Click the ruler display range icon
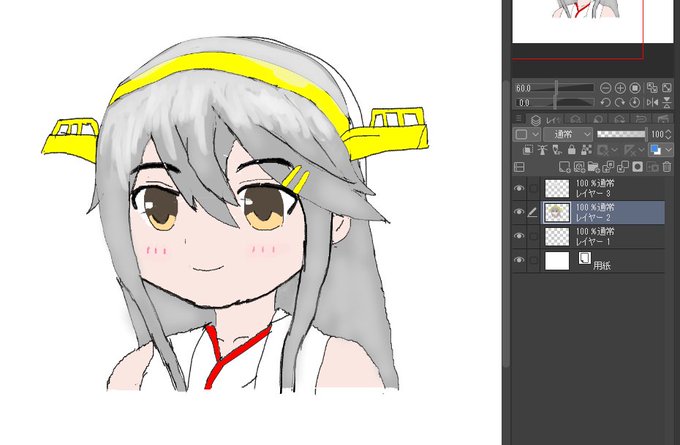Viewport: 680px width, 445px height. point(629,150)
